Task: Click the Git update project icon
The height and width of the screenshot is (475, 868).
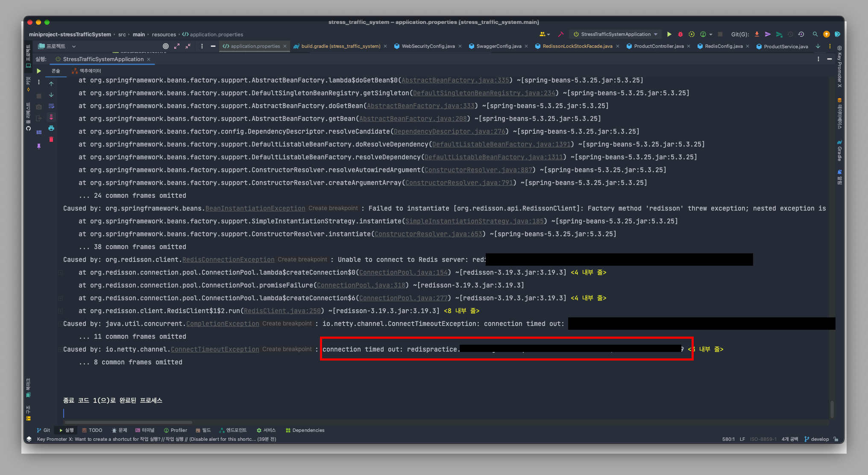Action: click(757, 34)
